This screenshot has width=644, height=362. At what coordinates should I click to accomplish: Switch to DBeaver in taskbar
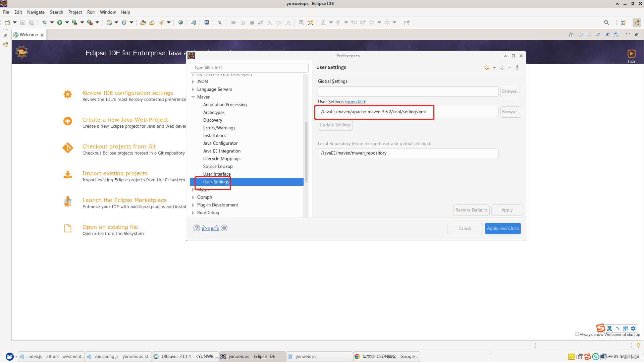[x=185, y=357]
